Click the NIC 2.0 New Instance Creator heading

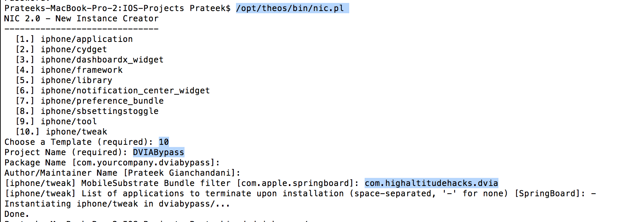(82, 18)
